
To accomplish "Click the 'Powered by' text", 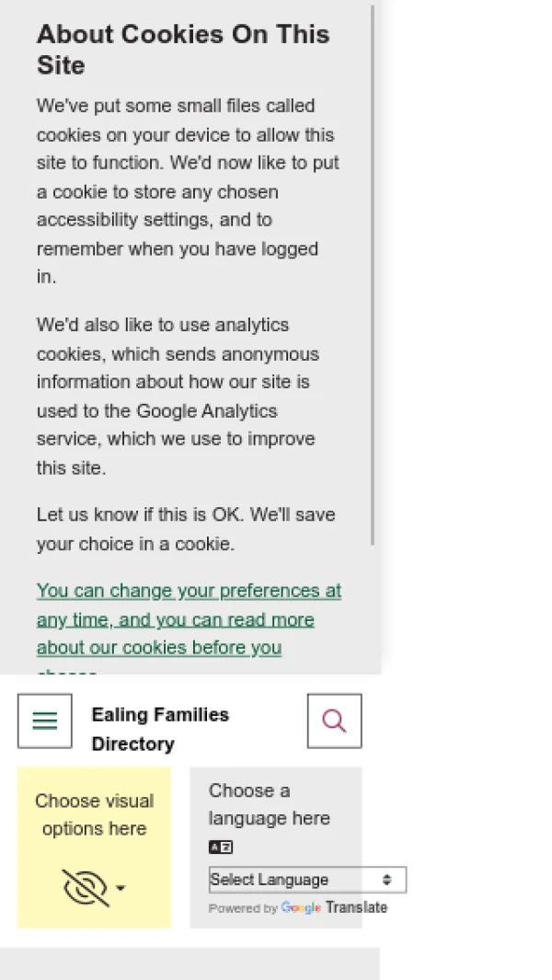I will point(243,908).
